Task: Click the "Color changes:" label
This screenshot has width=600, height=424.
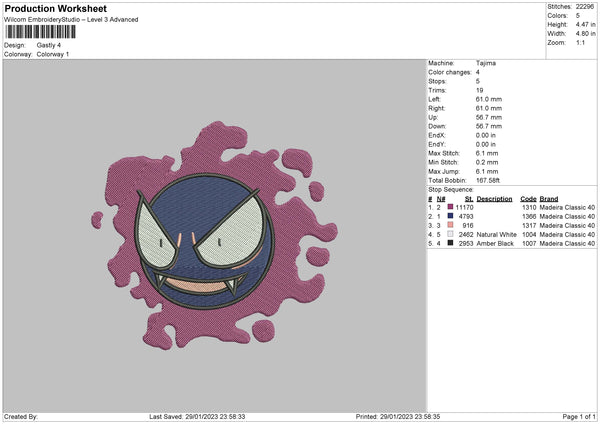Action: point(450,72)
